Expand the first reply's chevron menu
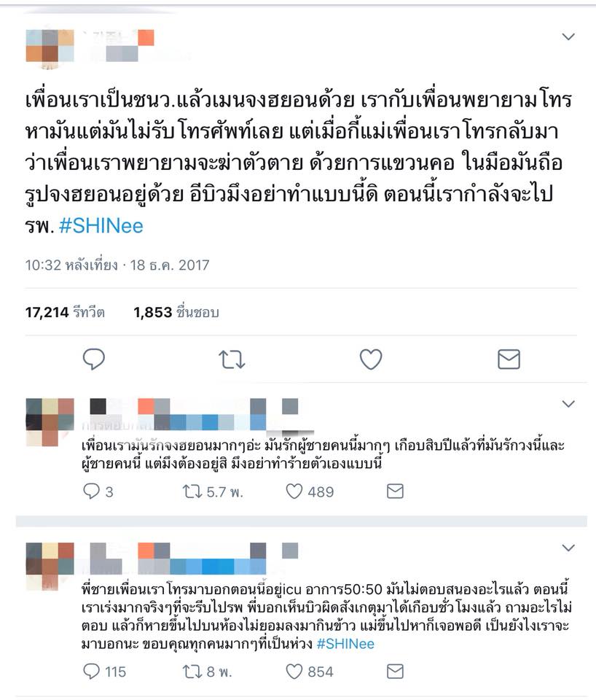This screenshot has width=596, height=700. (568, 404)
